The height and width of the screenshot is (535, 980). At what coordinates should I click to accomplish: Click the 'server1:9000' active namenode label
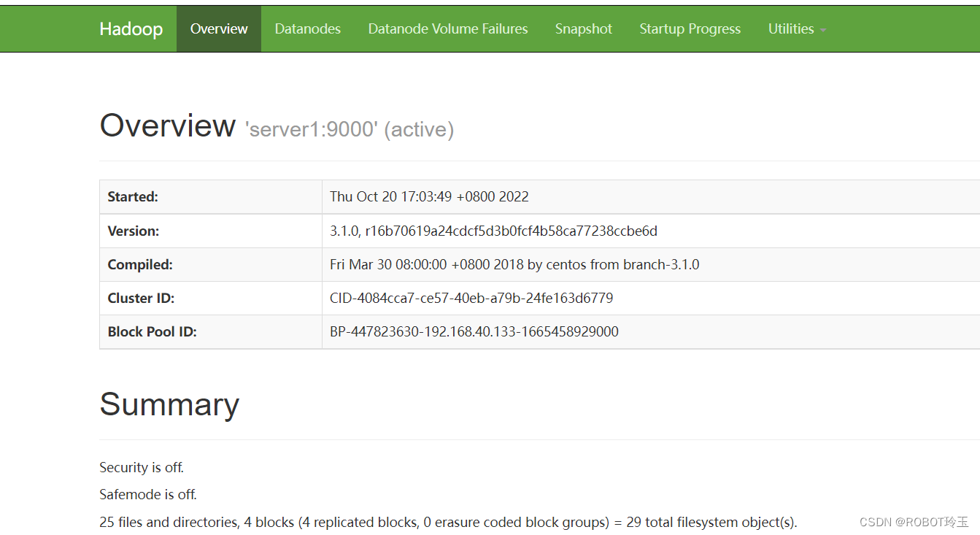pos(350,128)
